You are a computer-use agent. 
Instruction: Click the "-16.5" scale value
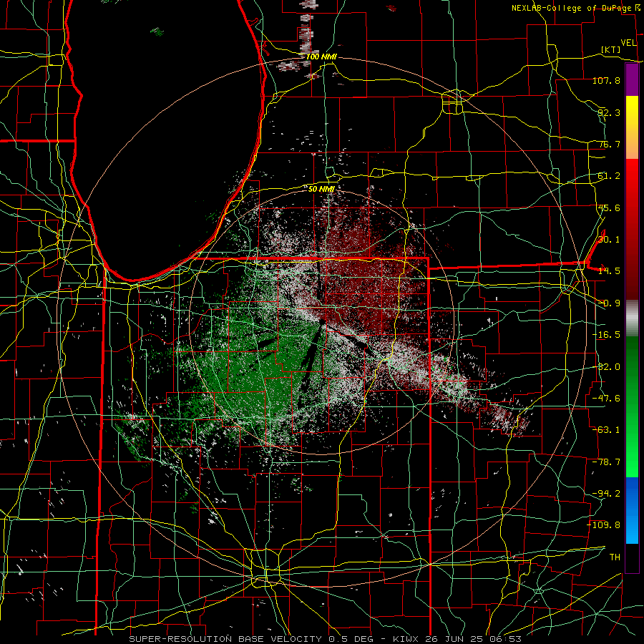606,335
